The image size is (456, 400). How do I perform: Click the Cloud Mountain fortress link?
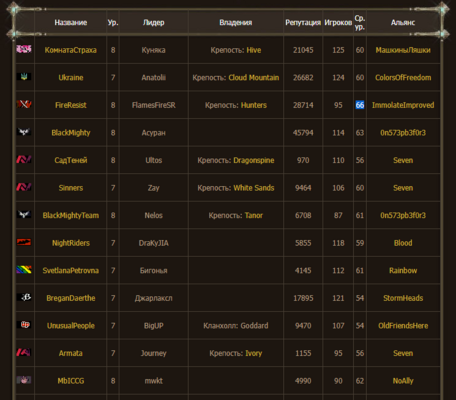(254, 78)
